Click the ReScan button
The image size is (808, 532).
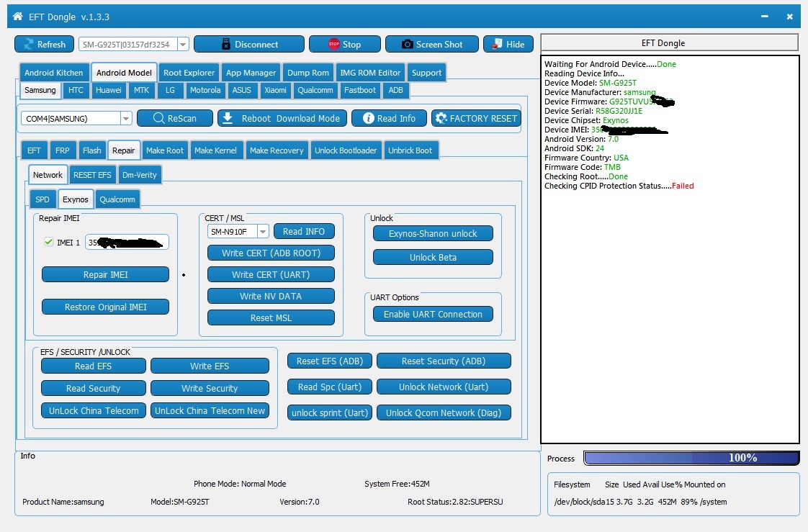175,118
